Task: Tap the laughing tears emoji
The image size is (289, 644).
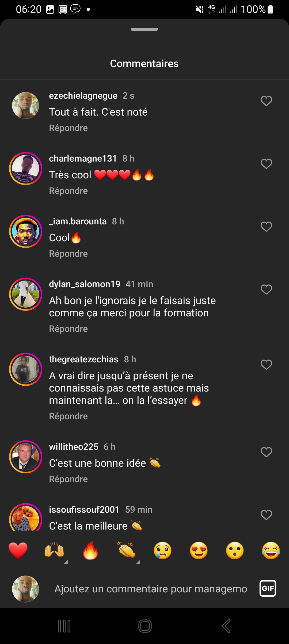Action: point(271,551)
